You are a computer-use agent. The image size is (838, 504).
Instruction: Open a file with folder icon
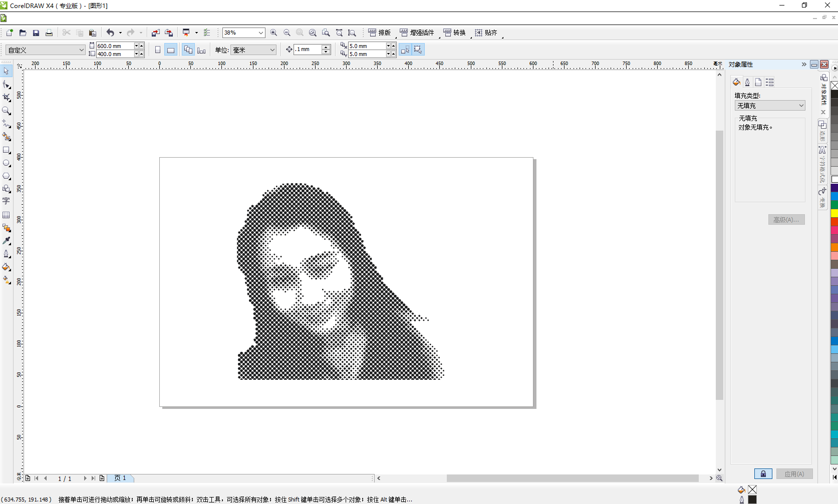click(x=23, y=33)
